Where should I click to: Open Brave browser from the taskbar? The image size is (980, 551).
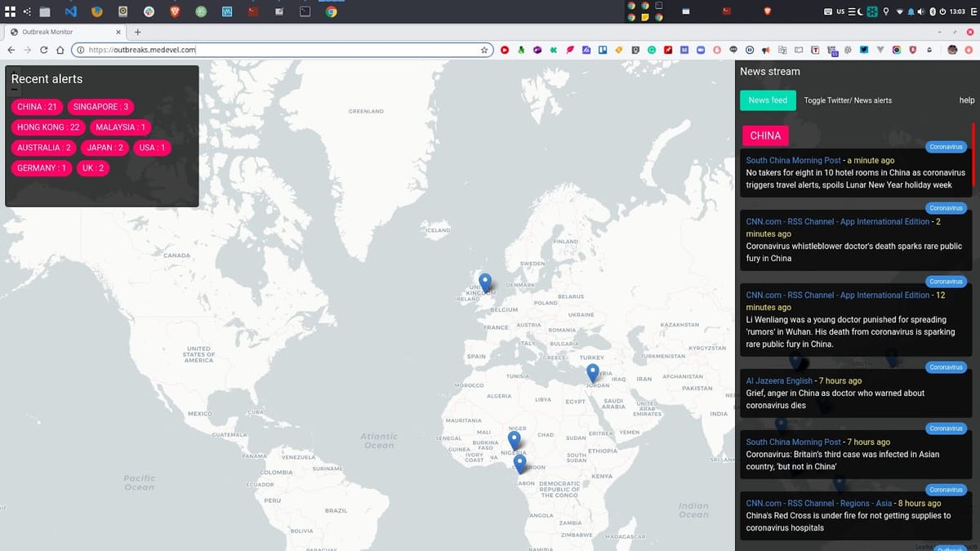click(175, 11)
